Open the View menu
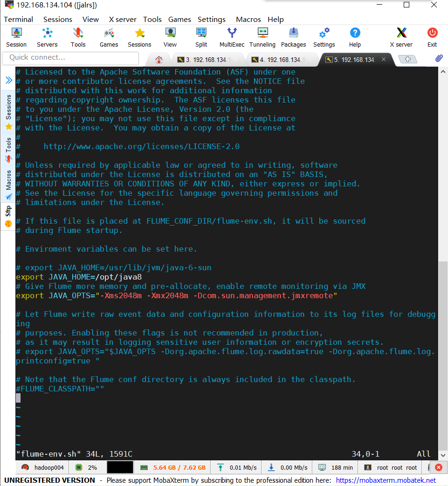Screen dimensions: 448x486 [90, 19]
